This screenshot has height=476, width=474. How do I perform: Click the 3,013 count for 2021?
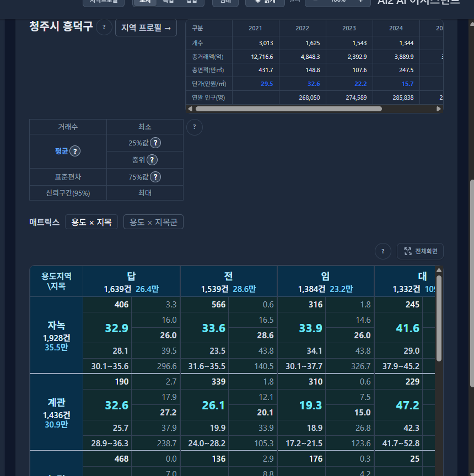(266, 43)
